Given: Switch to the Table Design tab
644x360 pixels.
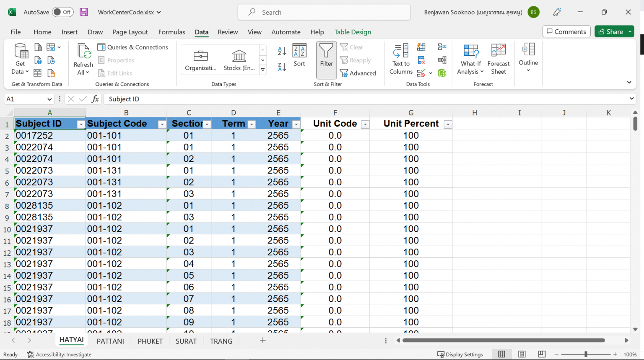Looking at the screenshot, I should click(x=353, y=32).
